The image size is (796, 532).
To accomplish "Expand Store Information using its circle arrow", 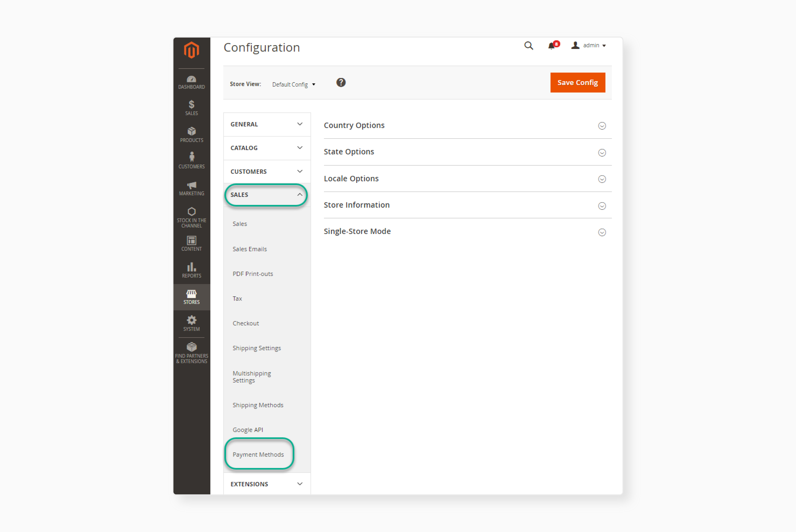I will (602, 206).
